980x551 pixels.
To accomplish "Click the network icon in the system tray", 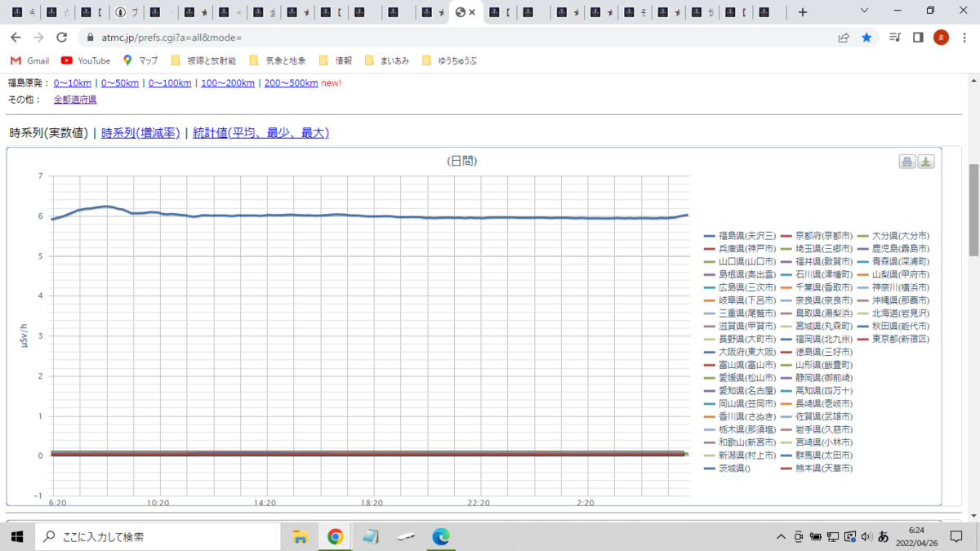I will 832,536.
